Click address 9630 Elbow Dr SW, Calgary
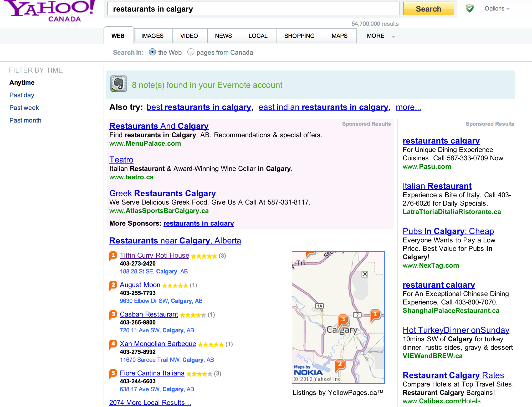The image size is (532, 407). 161,301
